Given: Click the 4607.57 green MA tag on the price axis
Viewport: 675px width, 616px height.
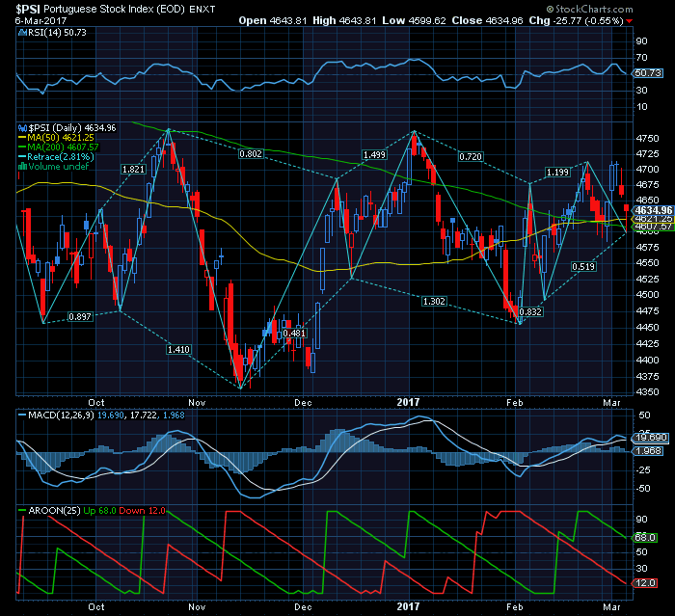Looking at the screenshot, I should tap(654, 226).
